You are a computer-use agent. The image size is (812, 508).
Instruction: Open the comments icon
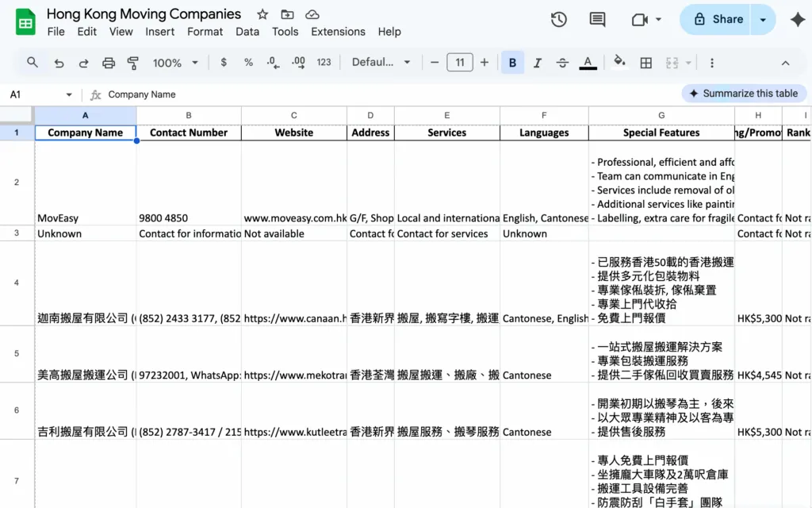click(597, 20)
